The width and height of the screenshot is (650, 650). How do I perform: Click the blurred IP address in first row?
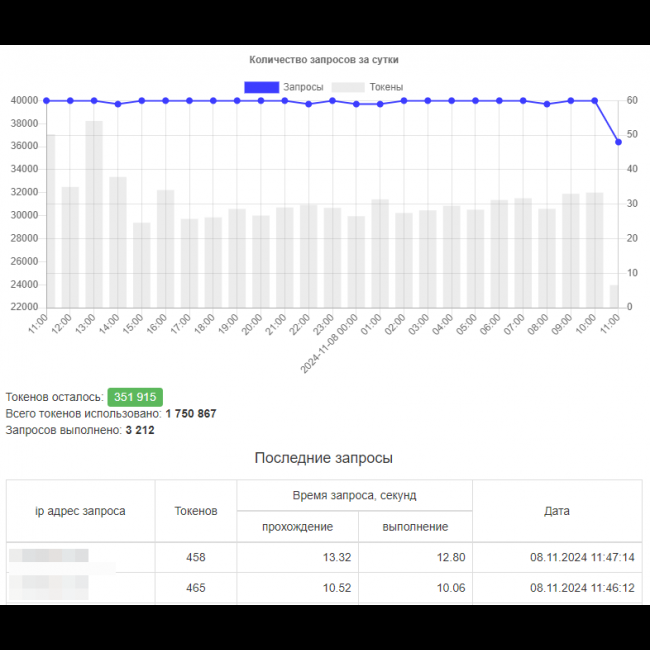point(49,556)
